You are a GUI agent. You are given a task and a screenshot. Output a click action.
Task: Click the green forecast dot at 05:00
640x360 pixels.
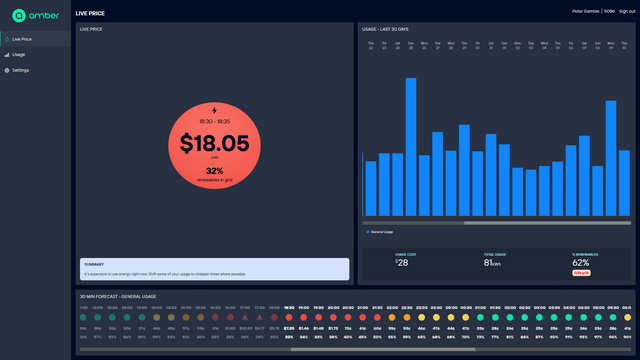(x=598, y=318)
